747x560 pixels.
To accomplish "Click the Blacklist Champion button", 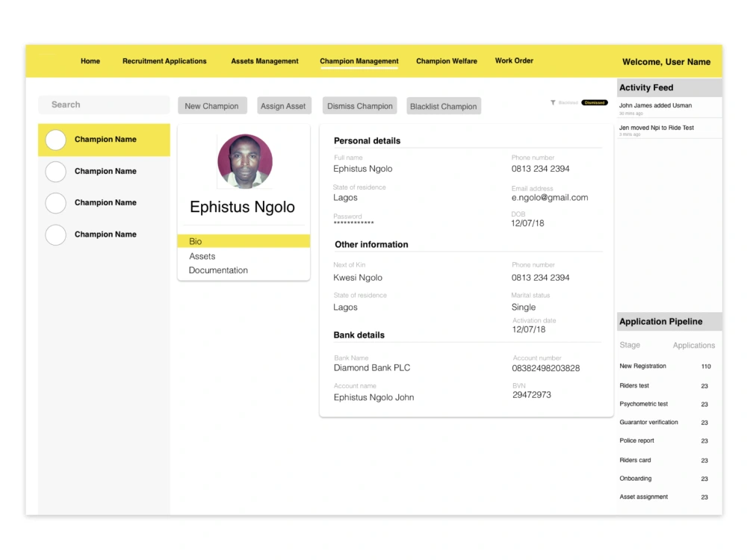I will click(444, 106).
